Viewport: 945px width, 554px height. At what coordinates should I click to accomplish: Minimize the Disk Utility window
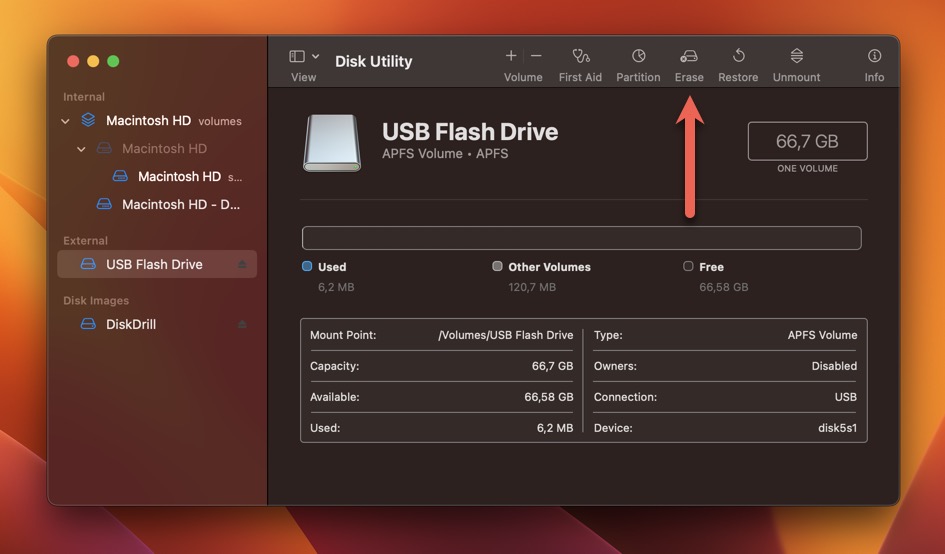[93, 61]
